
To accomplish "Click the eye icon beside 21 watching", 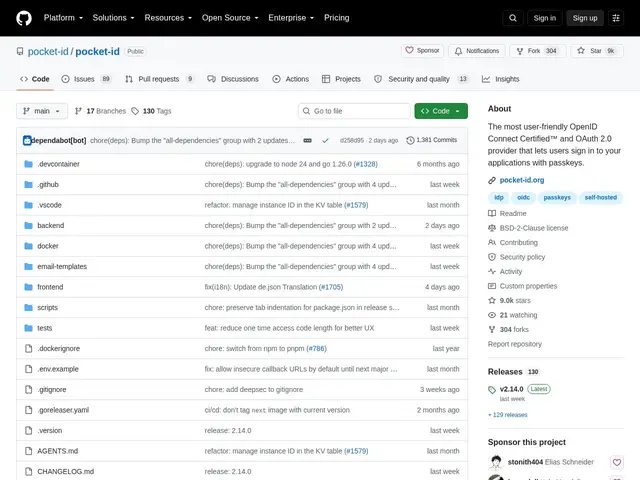I will pos(492,315).
